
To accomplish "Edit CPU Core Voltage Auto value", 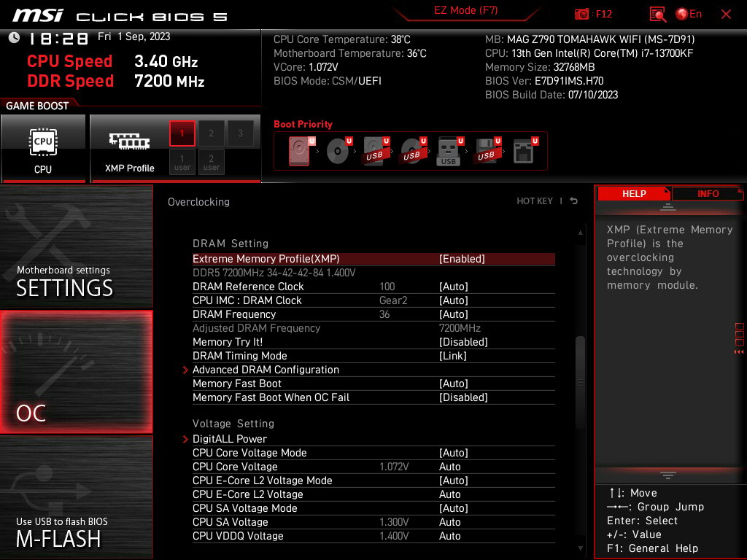I will (373, 467).
